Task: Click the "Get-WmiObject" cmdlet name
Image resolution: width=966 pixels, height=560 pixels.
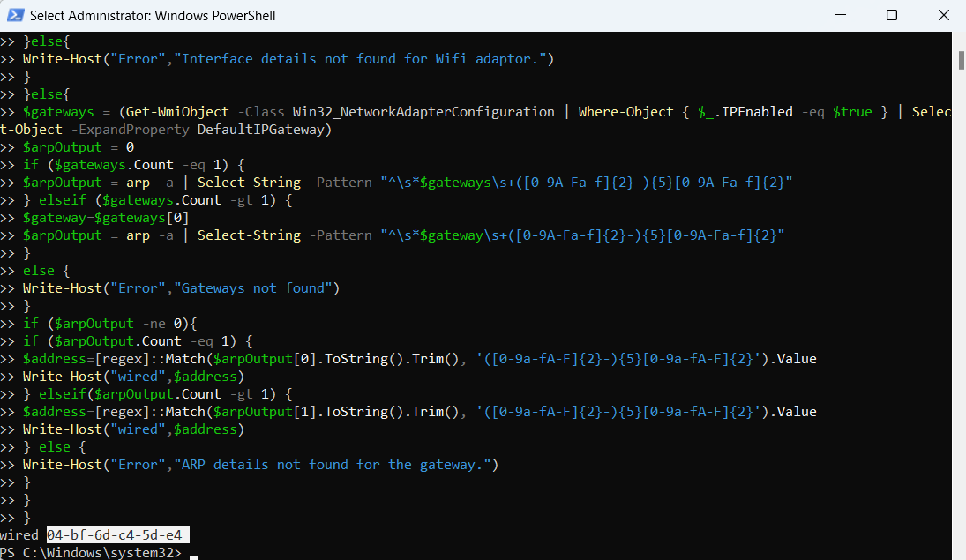Action: pyautogui.click(x=177, y=112)
